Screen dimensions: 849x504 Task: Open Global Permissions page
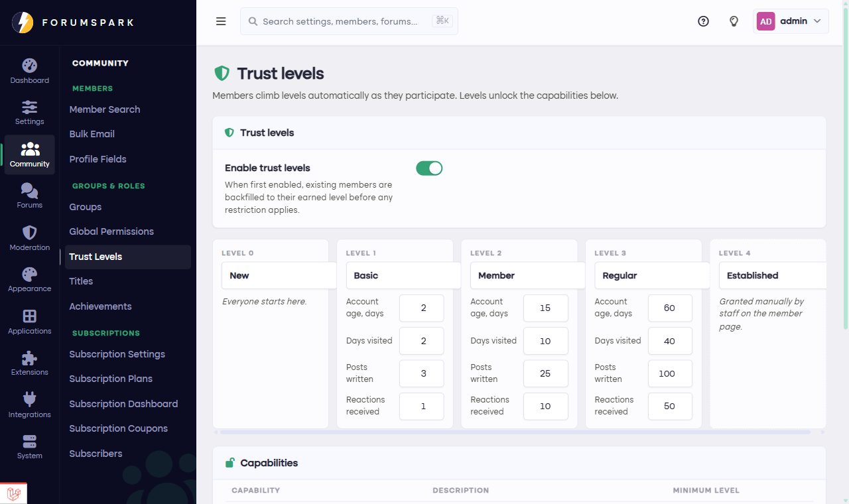click(x=111, y=231)
